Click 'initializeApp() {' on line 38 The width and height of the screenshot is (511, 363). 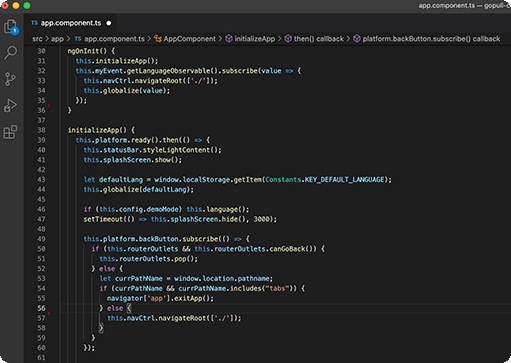[101, 130]
